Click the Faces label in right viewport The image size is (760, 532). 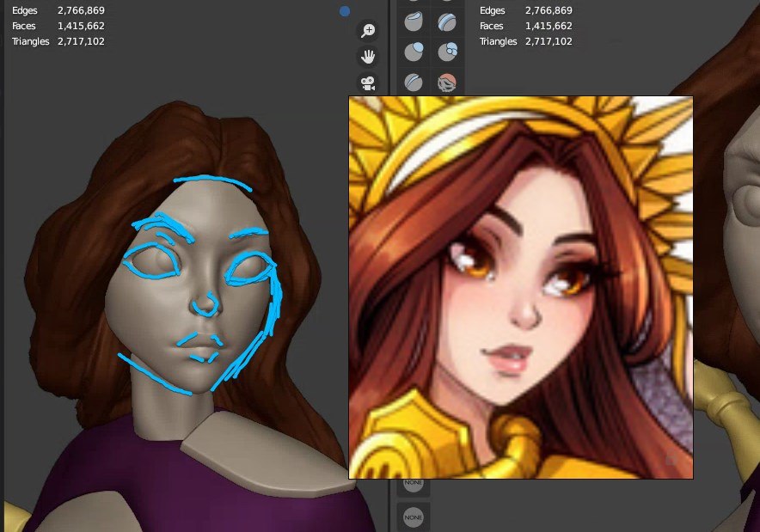(x=491, y=26)
